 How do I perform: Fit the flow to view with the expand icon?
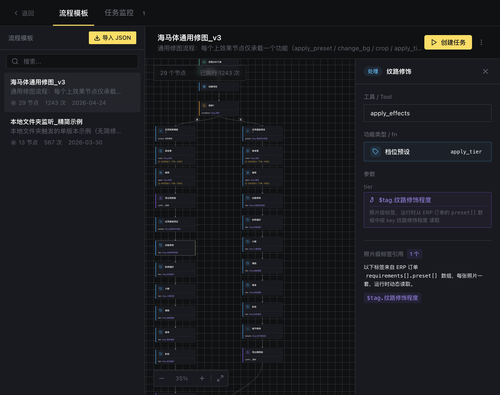pyautogui.click(x=220, y=378)
